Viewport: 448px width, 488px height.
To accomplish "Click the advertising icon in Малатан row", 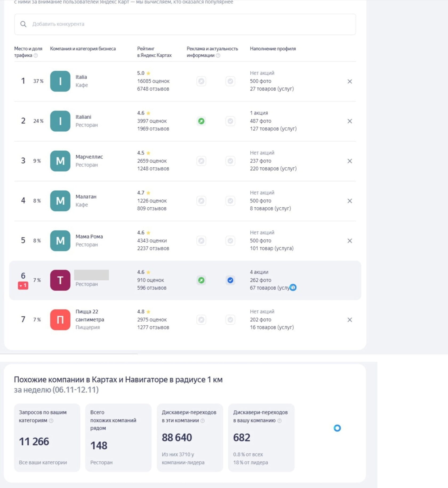I will point(201,201).
